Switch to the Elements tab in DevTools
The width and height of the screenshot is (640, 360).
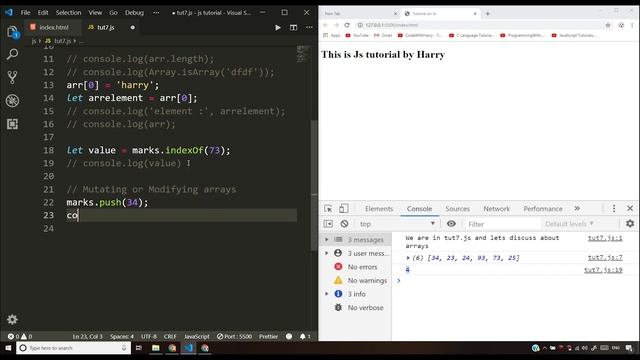pos(379,209)
